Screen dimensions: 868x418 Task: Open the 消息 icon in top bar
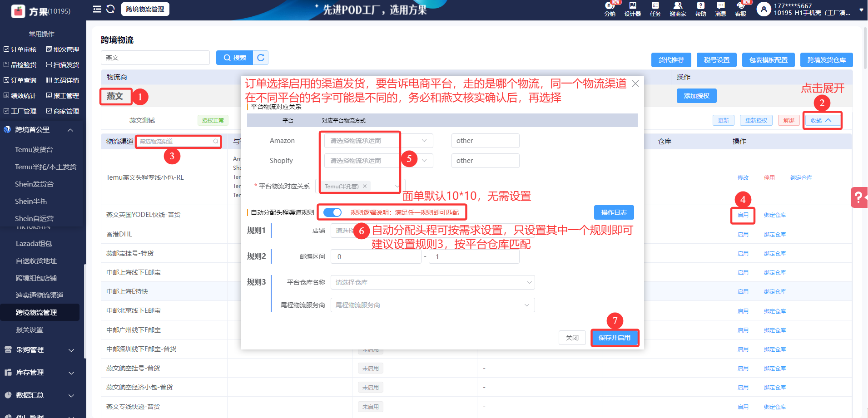[x=720, y=9]
